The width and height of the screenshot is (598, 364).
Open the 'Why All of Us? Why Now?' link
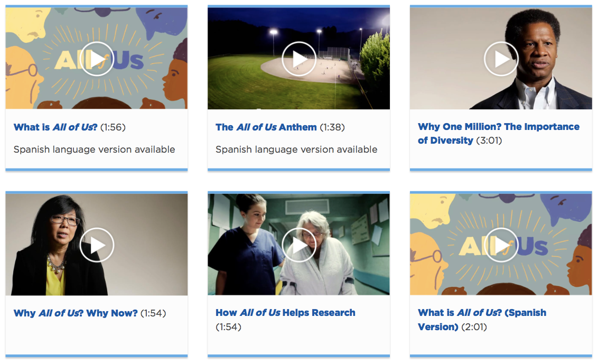76,313
